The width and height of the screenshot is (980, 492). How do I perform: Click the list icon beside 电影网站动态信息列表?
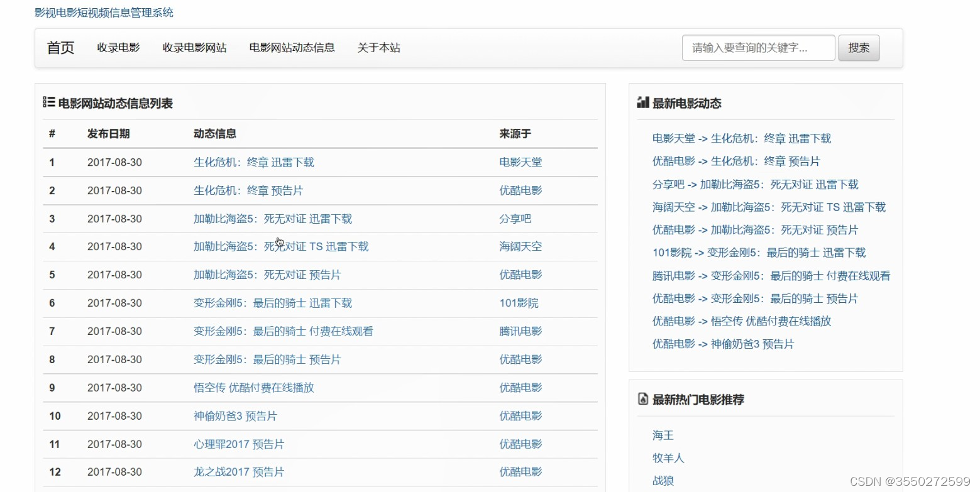(49, 102)
